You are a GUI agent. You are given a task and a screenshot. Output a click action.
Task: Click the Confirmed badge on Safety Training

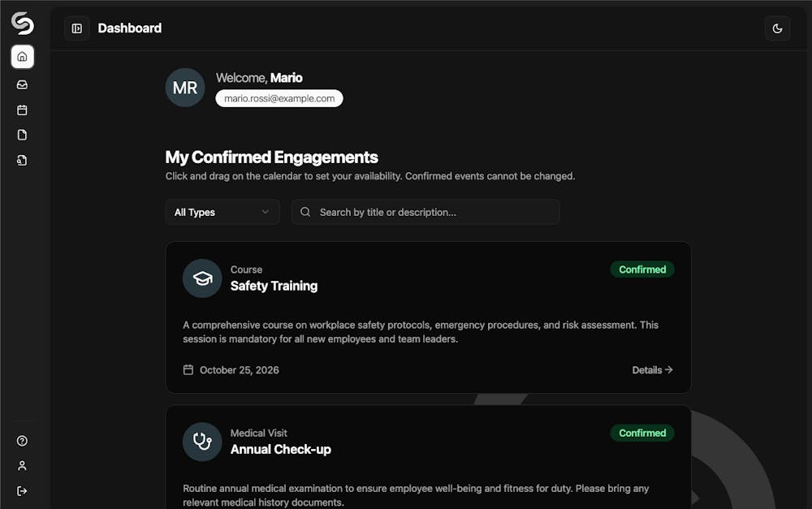642,269
